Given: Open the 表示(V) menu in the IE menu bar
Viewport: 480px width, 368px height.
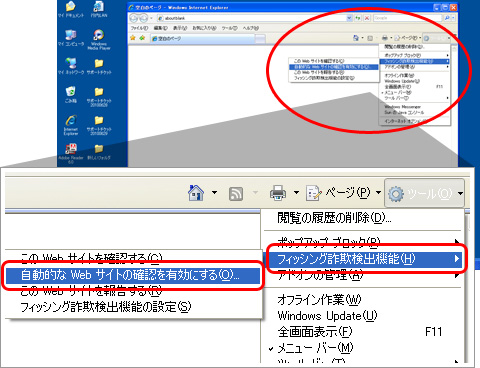Looking at the screenshot, I should 180,28.
